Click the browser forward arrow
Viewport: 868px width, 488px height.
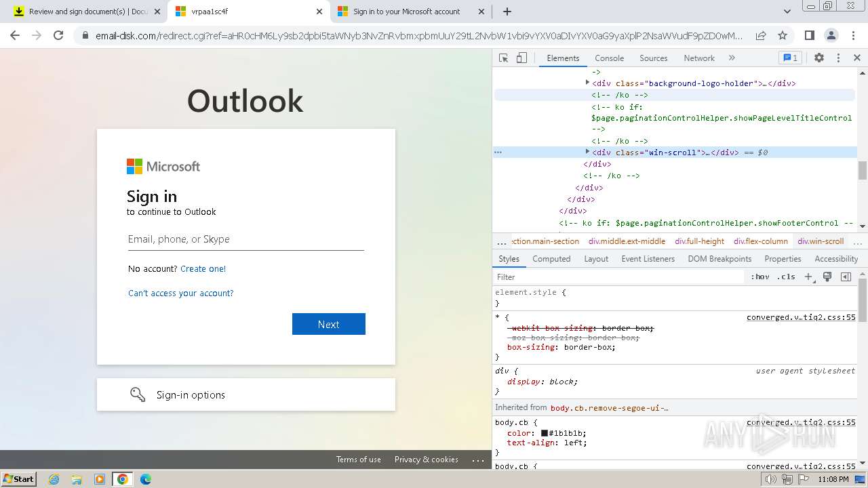[x=37, y=35]
